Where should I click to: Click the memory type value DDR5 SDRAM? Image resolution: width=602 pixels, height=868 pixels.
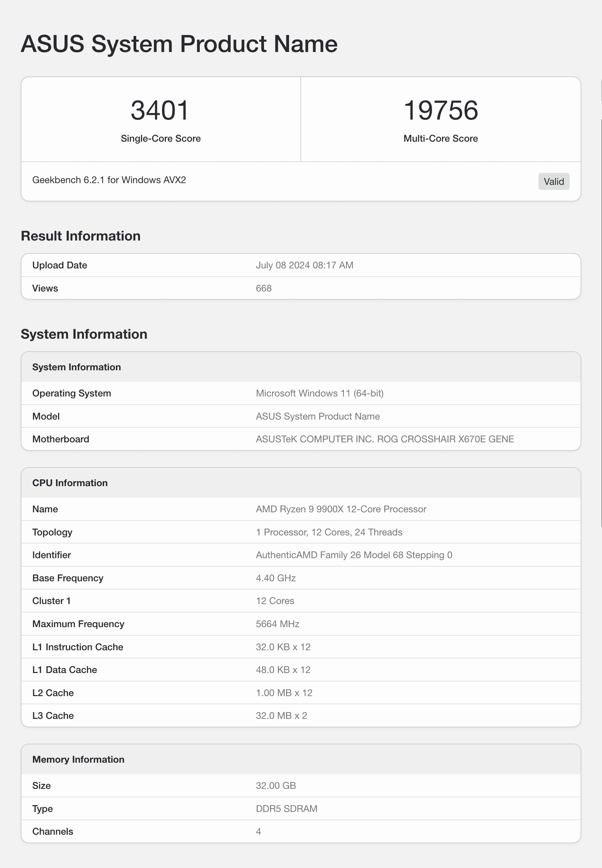click(x=287, y=809)
